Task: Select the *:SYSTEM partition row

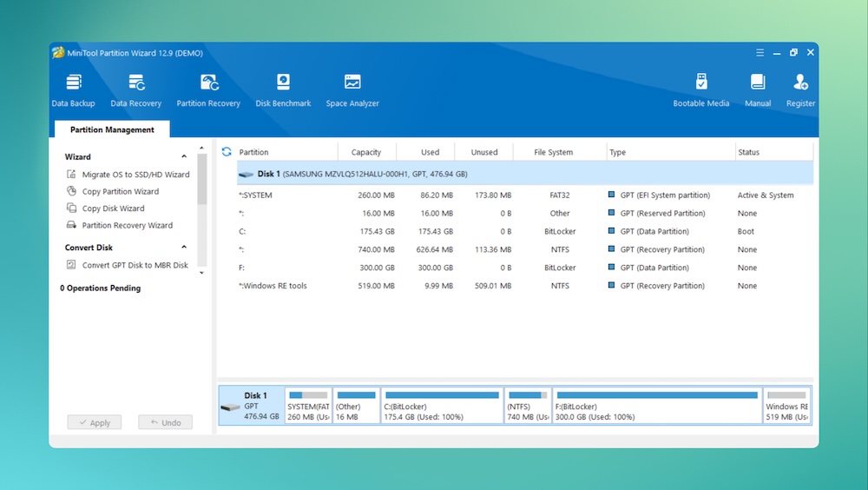Action: [x=525, y=195]
